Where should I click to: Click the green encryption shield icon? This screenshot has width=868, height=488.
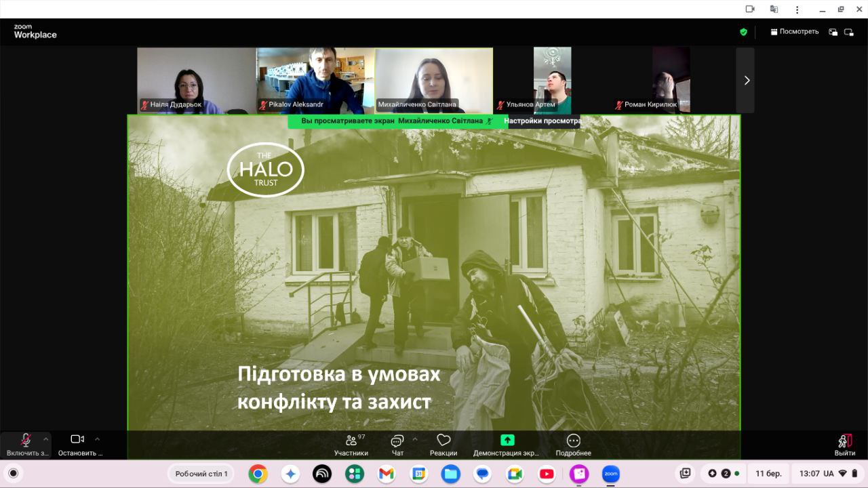pos(743,32)
